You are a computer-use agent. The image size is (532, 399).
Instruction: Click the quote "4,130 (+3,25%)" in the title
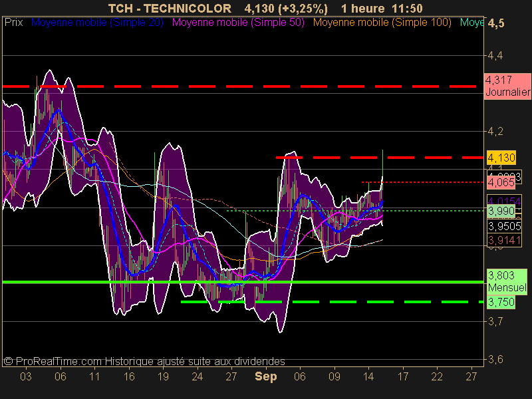pyautogui.click(x=286, y=9)
